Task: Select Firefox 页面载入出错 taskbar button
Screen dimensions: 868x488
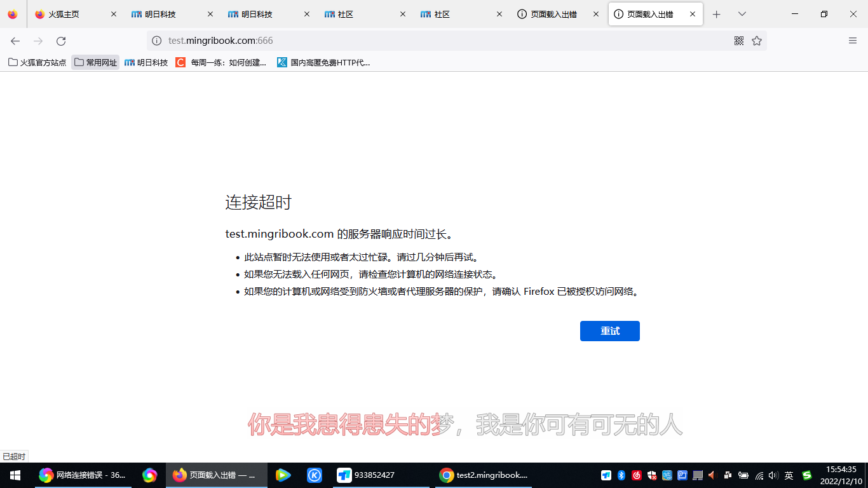Action: [x=217, y=475]
